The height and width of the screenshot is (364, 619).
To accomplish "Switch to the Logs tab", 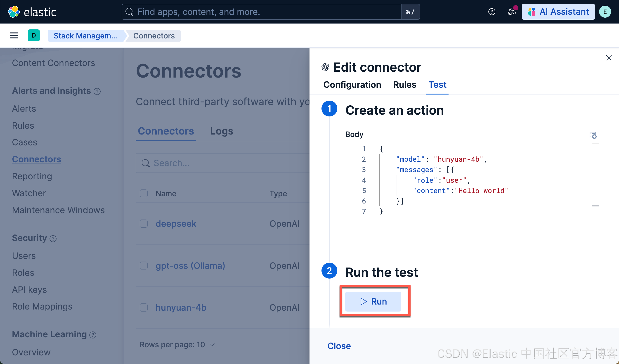I will pos(221,131).
